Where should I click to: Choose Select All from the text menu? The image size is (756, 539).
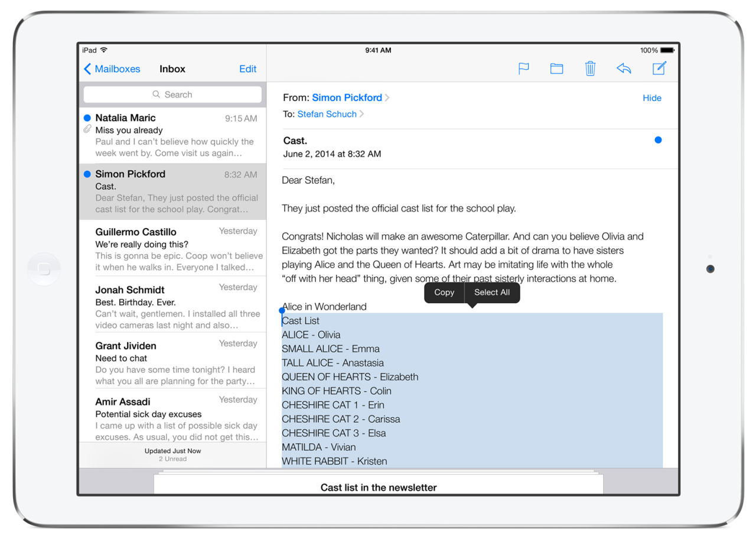pos(491,293)
